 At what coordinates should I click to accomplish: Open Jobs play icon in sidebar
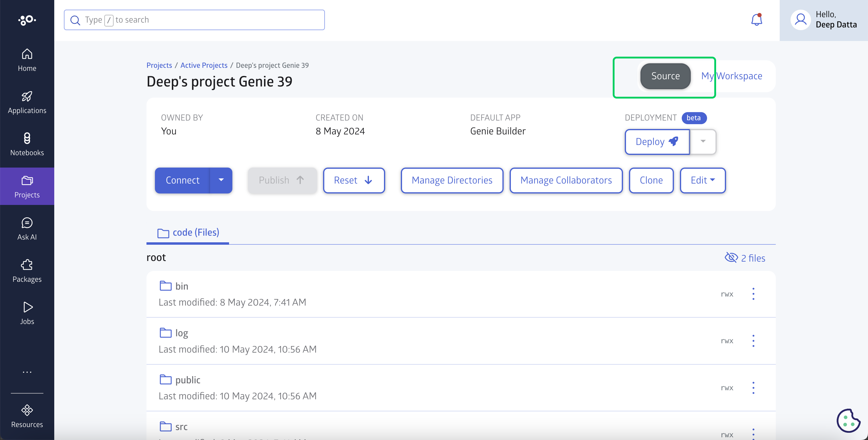point(28,307)
